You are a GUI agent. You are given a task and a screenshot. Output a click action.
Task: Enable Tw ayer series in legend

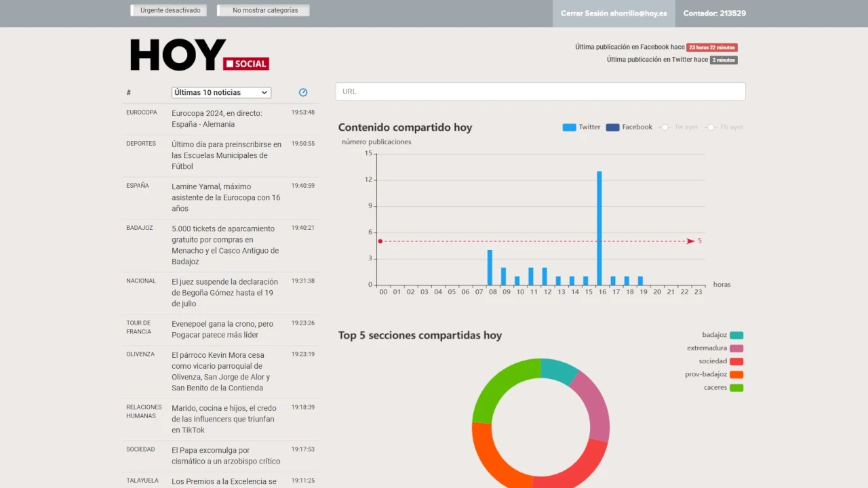(679, 127)
